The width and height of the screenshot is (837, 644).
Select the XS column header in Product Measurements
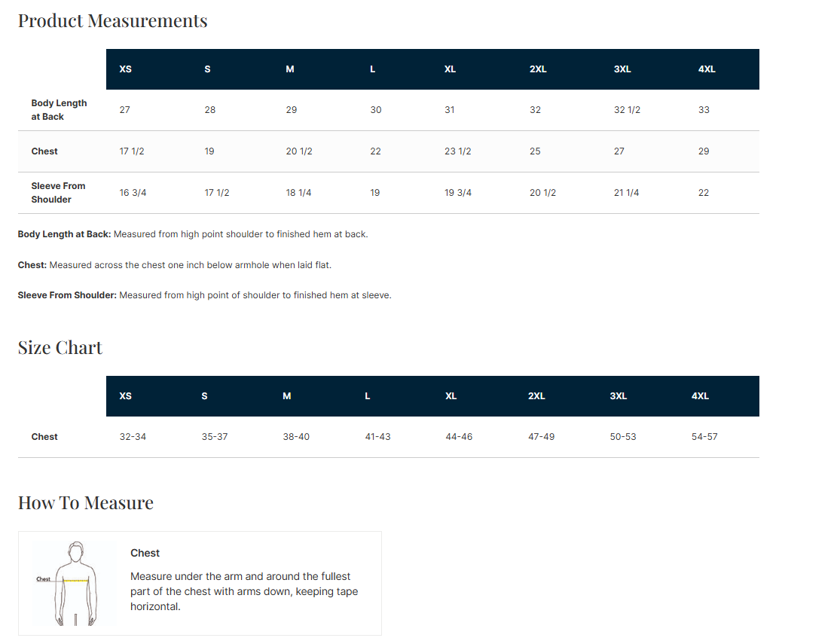coord(126,69)
